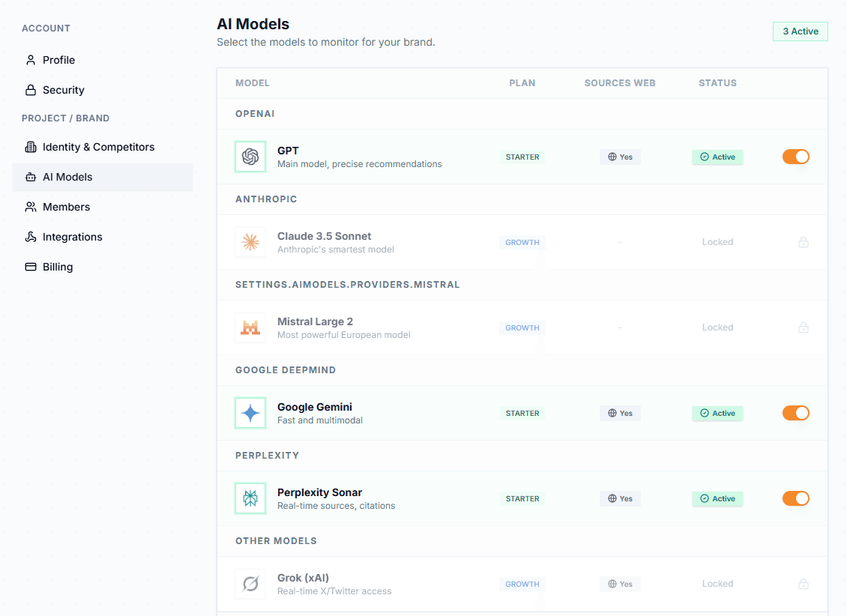Click the lock icon on Grok row
The image size is (847, 616).
pos(803,584)
